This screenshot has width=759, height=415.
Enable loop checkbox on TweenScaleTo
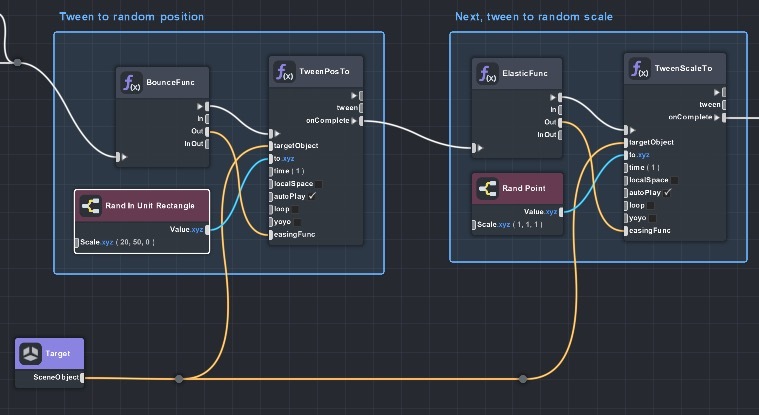pos(652,204)
